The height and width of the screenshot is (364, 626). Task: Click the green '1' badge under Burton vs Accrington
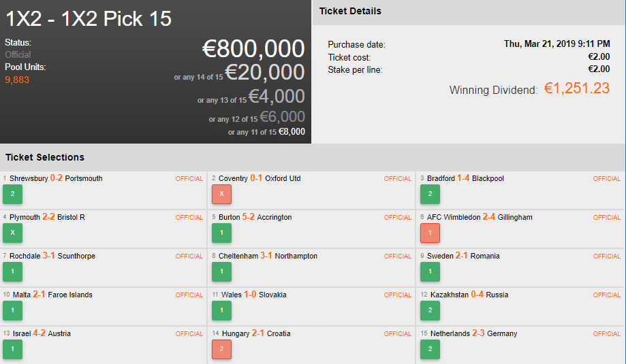click(x=221, y=233)
